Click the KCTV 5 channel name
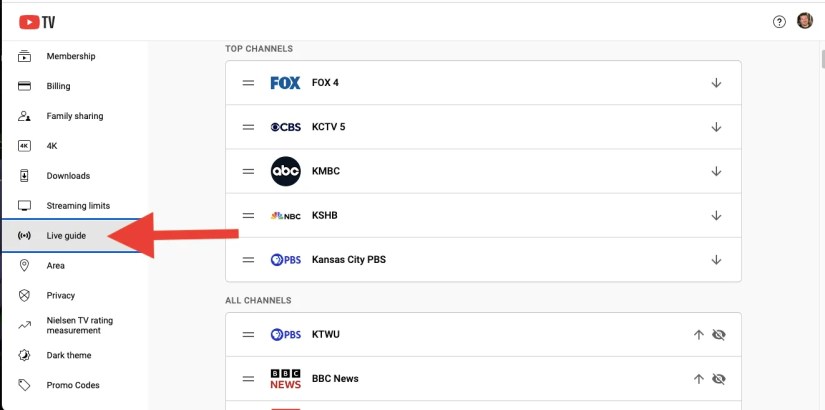 [328, 127]
